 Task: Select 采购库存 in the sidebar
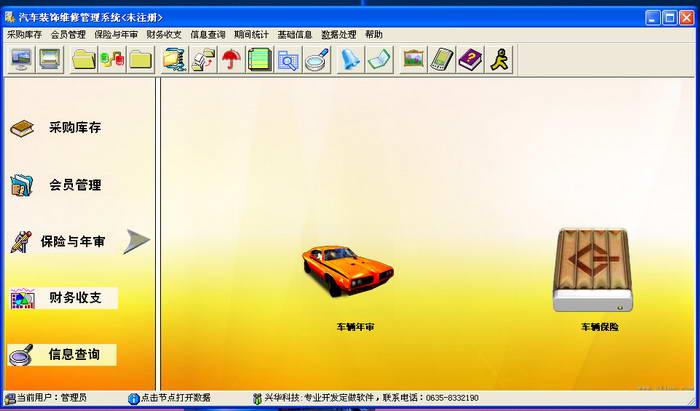75,128
